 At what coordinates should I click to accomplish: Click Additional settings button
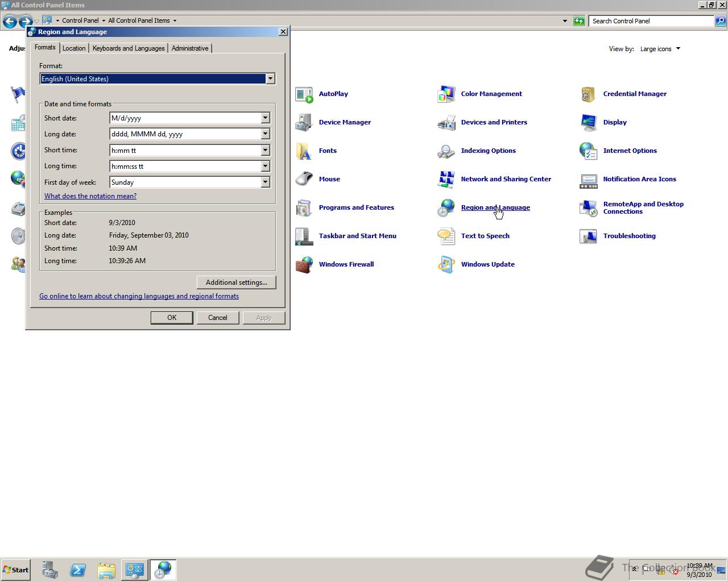tap(237, 282)
